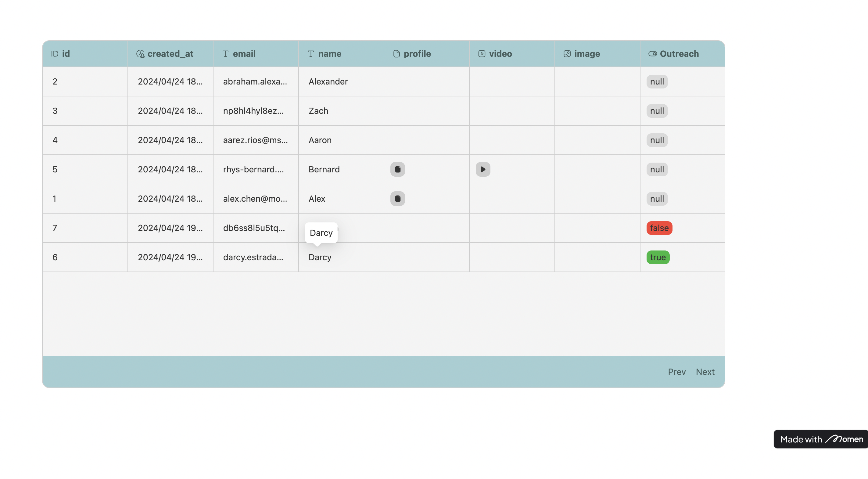The image size is (868, 479).
Task: Open profile file icon in Alex row
Action: point(398,199)
